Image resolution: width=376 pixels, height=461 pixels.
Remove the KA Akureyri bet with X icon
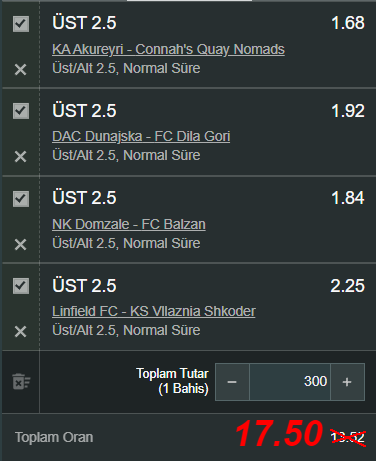click(21, 69)
